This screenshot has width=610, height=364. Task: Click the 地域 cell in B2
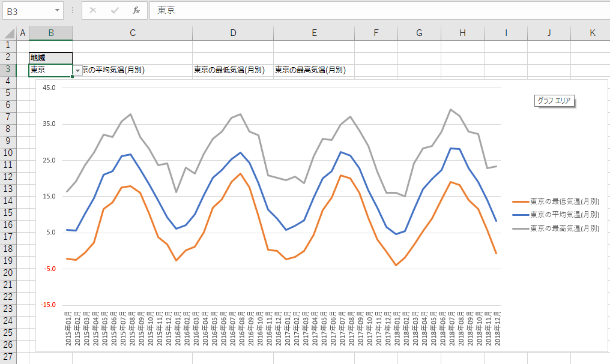pos(50,58)
